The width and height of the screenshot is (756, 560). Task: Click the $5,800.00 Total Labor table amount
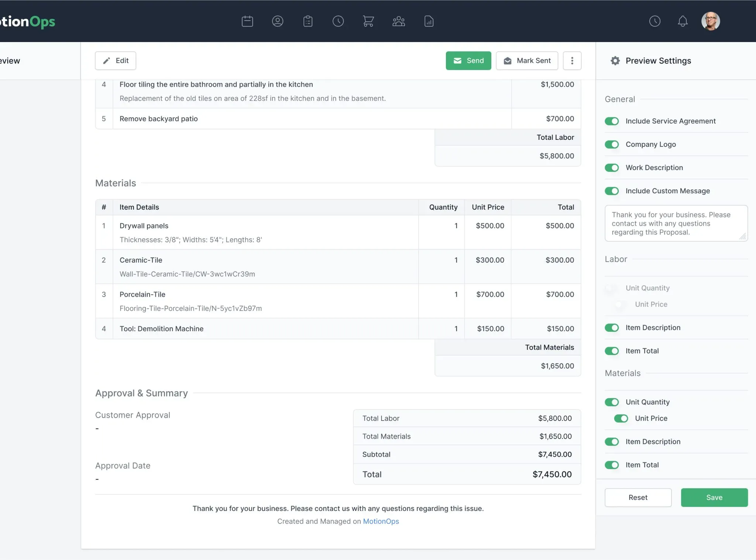tap(557, 156)
